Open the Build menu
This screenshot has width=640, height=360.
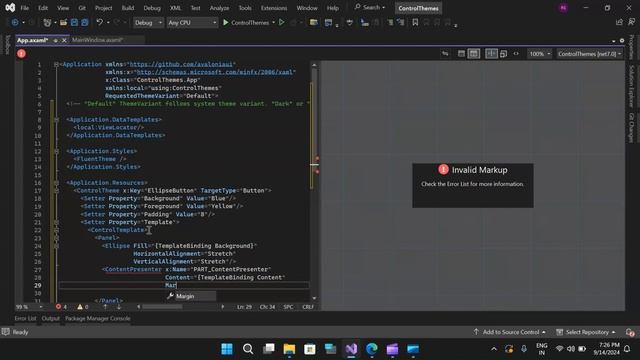pos(128,8)
